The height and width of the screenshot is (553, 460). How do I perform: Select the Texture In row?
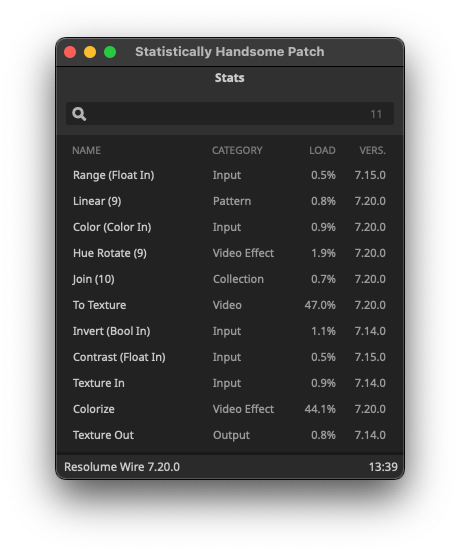230,383
